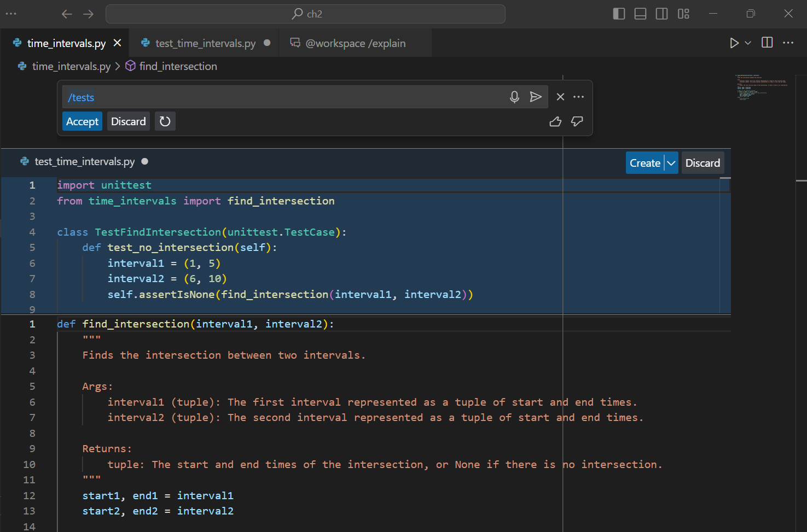Open the title bar ellipsis menu

[11, 14]
